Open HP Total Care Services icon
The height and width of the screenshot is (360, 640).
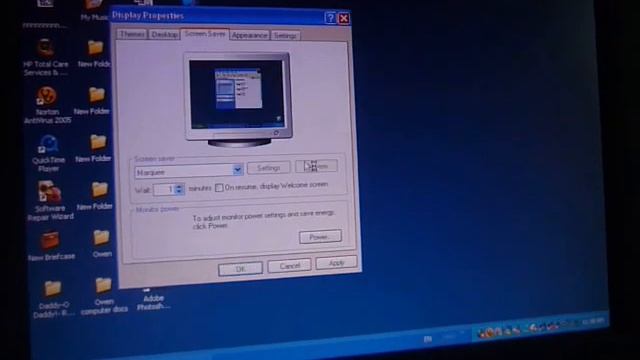46,57
